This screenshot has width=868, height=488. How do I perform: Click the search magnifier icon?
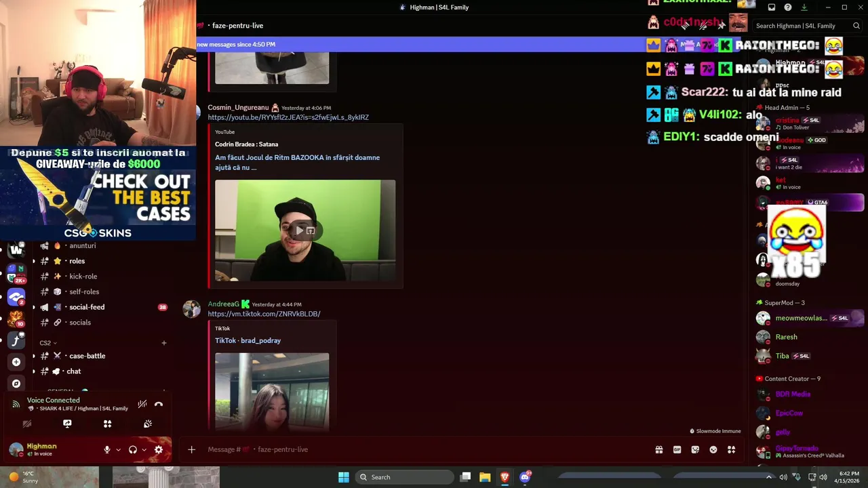coord(856,26)
